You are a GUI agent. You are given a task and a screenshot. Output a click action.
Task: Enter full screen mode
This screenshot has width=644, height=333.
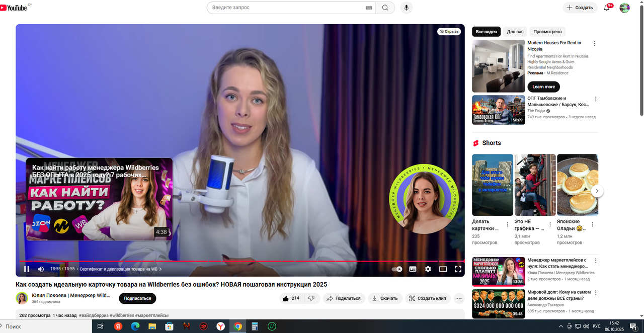pos(458,269)
